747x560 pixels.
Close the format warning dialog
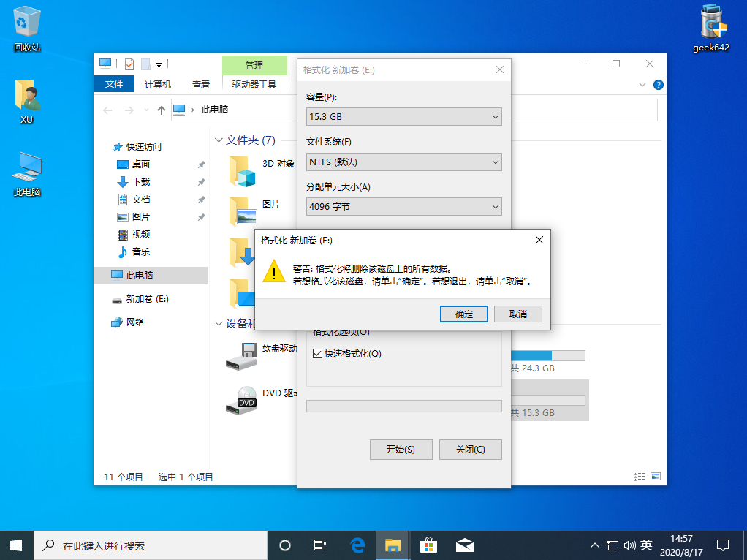pos(539,240)
